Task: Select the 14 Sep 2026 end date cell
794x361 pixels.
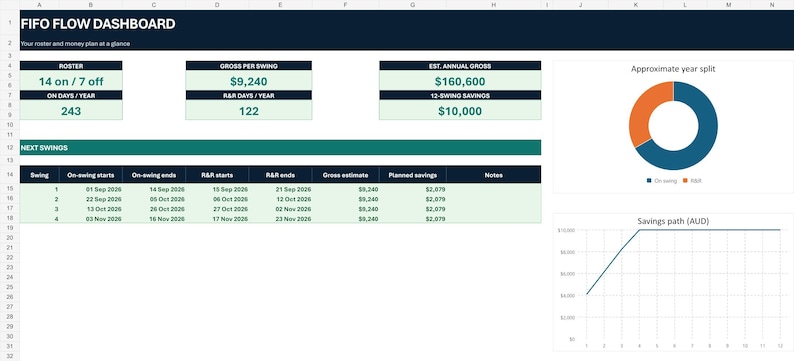Action: click(154, 189)
